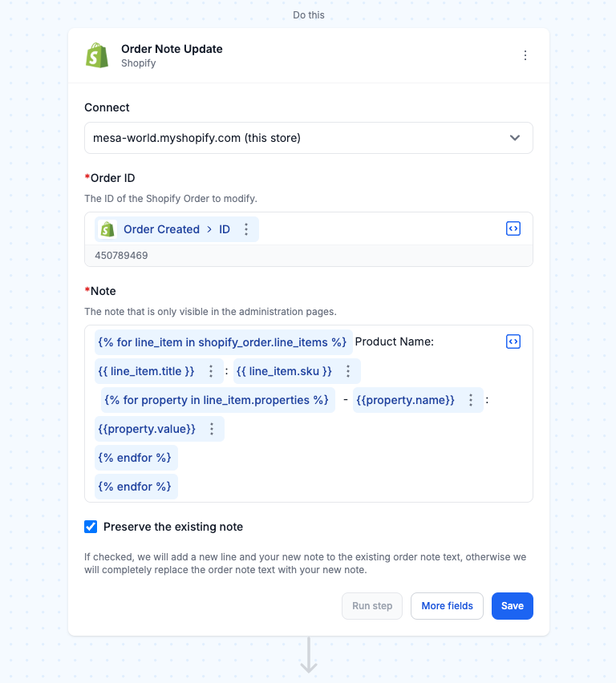Open options for line_item.sku token
This screenshot has height=683, width=616.
click(348, 371)
